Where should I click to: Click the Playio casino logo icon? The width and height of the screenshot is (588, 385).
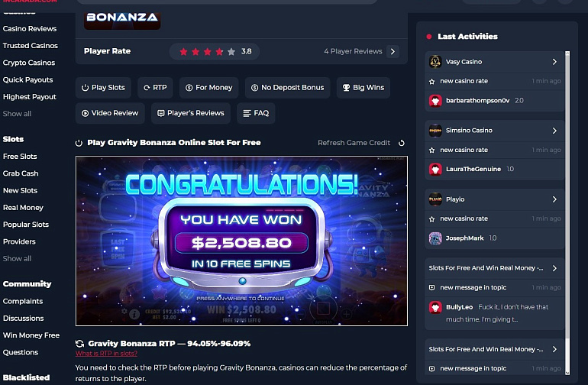tap(435, 199)
